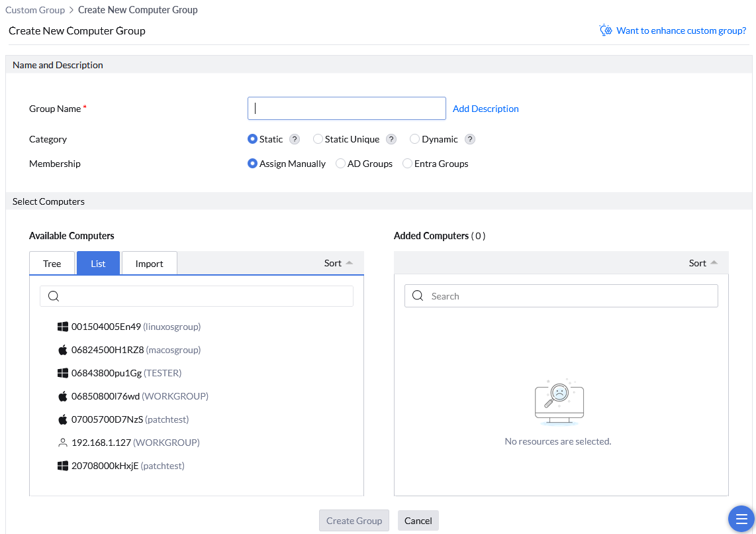
Task: Open the blue floating menu button
Action: [741, 519]
